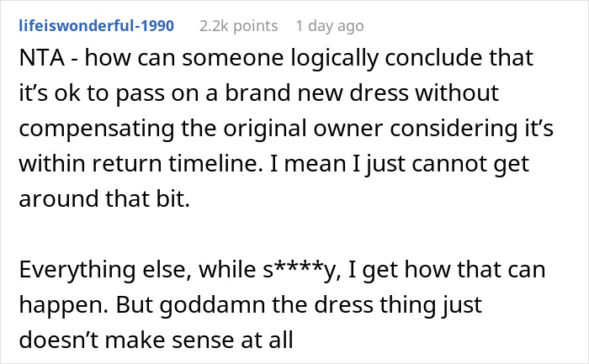Viewport: 589px width, 364px height.
Task: Open the lifeiswonderful-1990 user profile
Action: tap(96, 26)
